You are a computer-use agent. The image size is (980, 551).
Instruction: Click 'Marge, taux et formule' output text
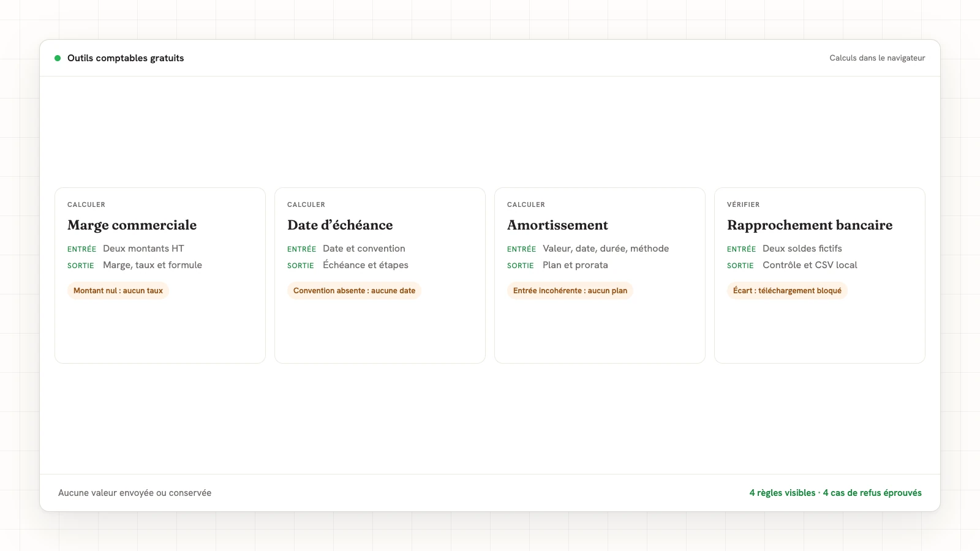click(153, 265)
